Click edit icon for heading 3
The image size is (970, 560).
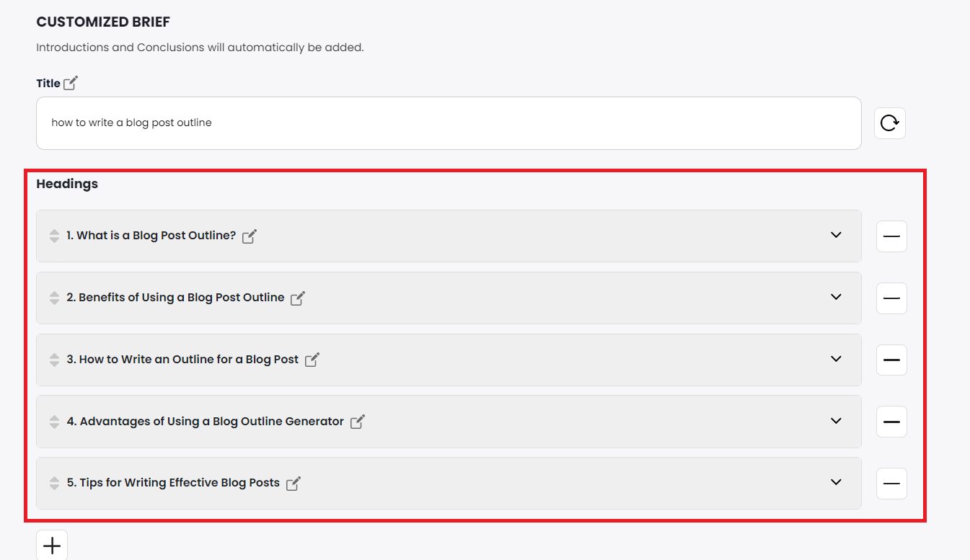click(x=312, y=360)
